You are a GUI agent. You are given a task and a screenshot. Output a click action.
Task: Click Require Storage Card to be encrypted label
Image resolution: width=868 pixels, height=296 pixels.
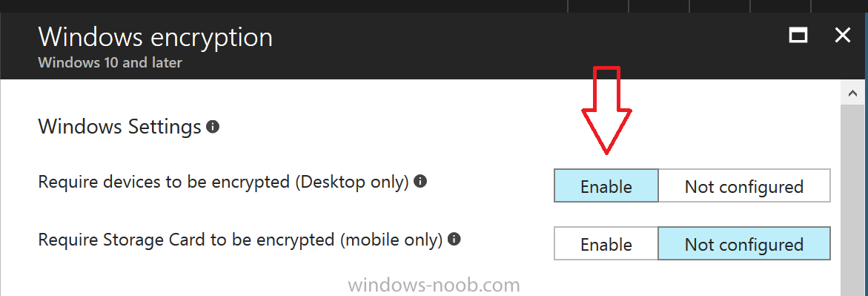point(240,240)
